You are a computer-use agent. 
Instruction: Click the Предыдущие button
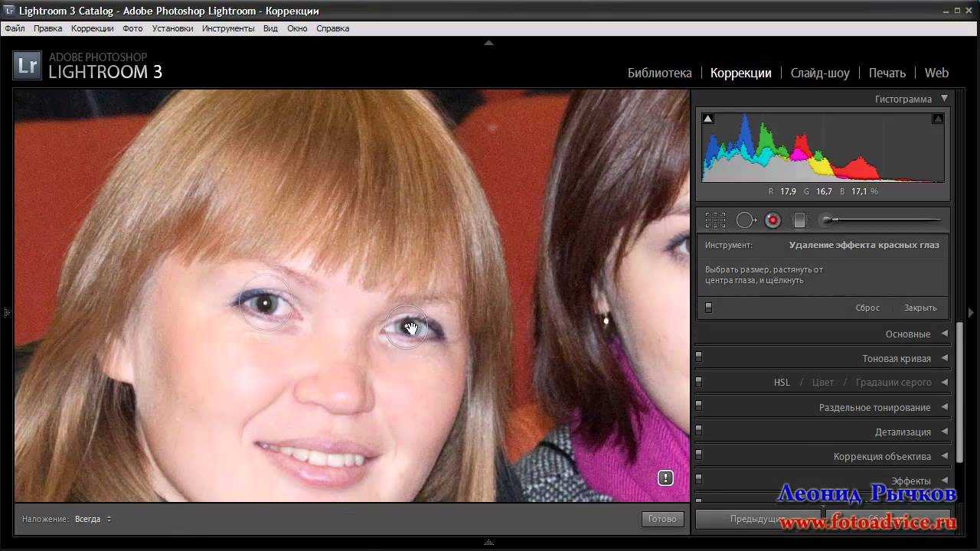(x=758, y=519)
